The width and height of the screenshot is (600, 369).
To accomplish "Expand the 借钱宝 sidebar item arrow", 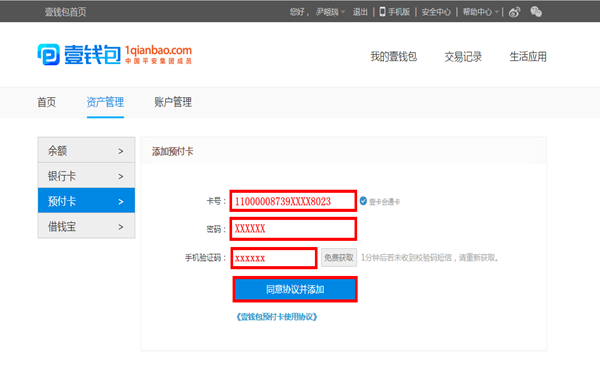I will click(x=121, y=227).
